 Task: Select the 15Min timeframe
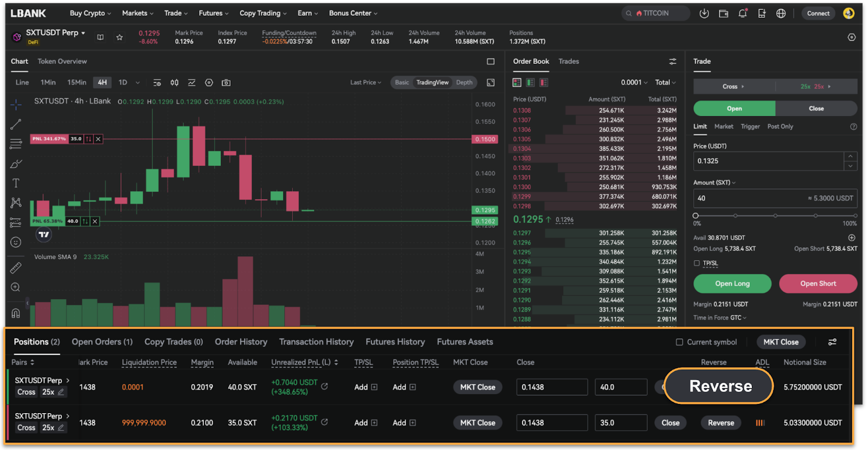click(76, 82)
